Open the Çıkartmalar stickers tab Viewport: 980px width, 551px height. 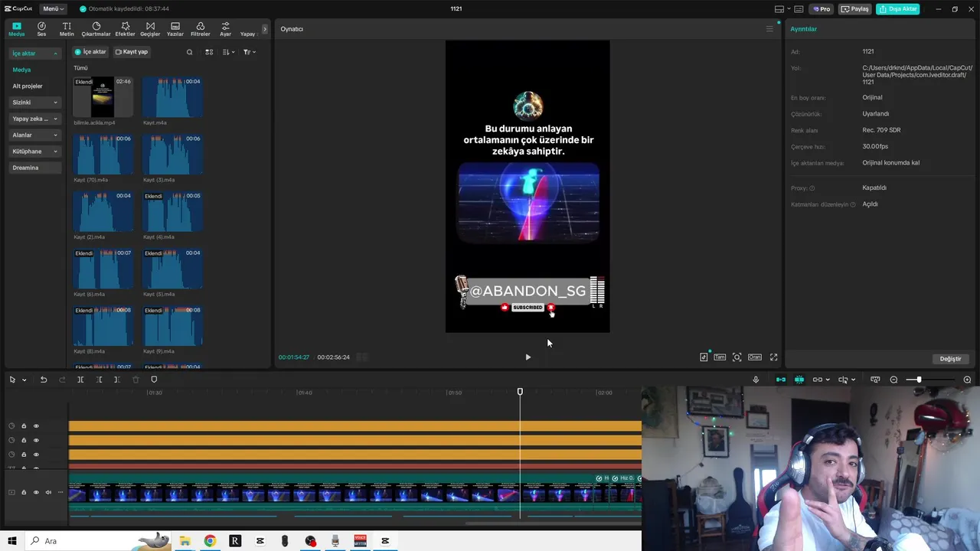[x=96, y=29]
